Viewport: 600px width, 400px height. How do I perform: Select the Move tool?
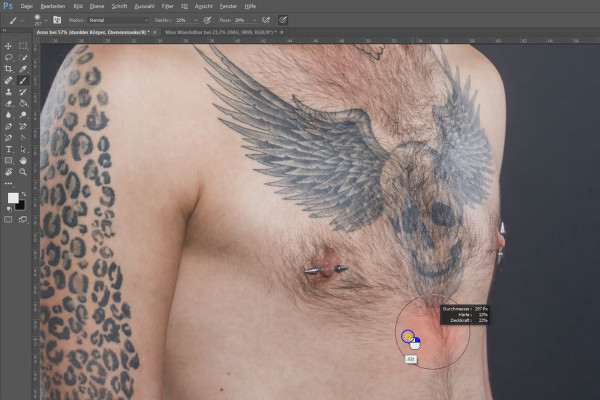click(8, 46)
